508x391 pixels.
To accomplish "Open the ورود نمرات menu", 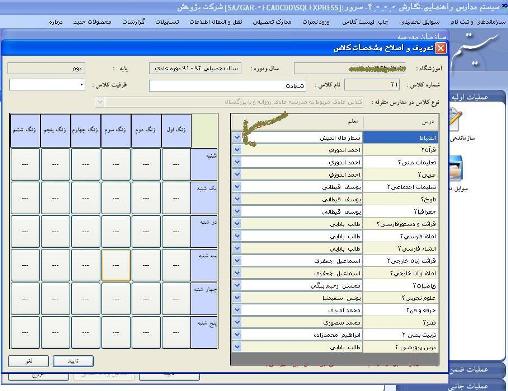I will 316,22.
